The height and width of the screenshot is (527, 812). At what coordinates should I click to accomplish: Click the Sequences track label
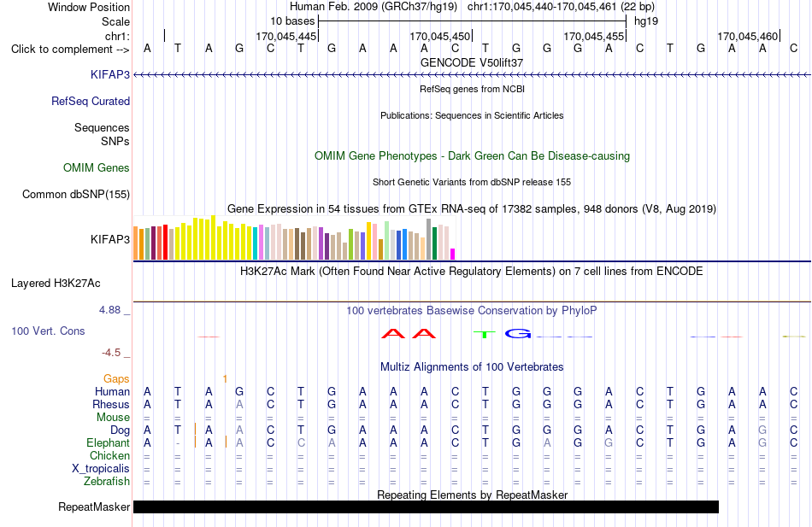[x=102, y=127]
